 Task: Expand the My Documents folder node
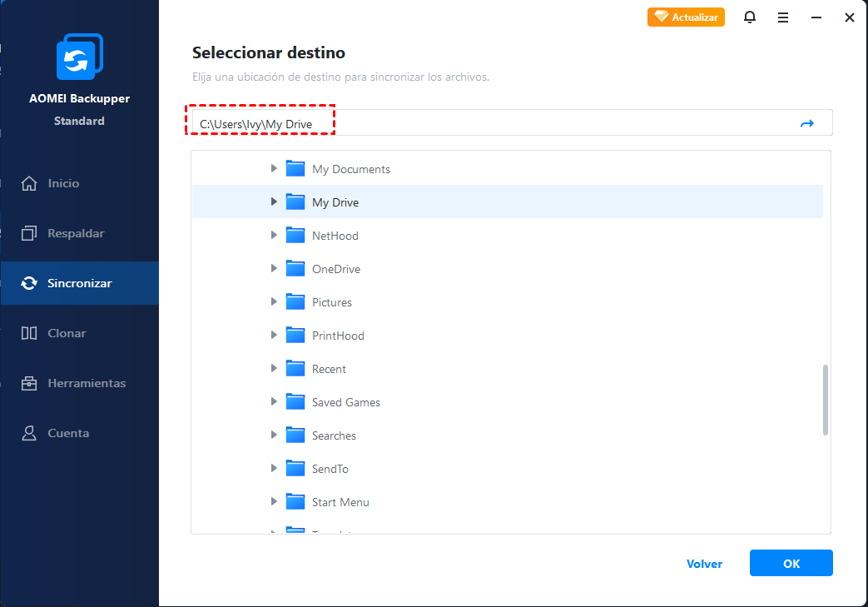pos(274,169)
